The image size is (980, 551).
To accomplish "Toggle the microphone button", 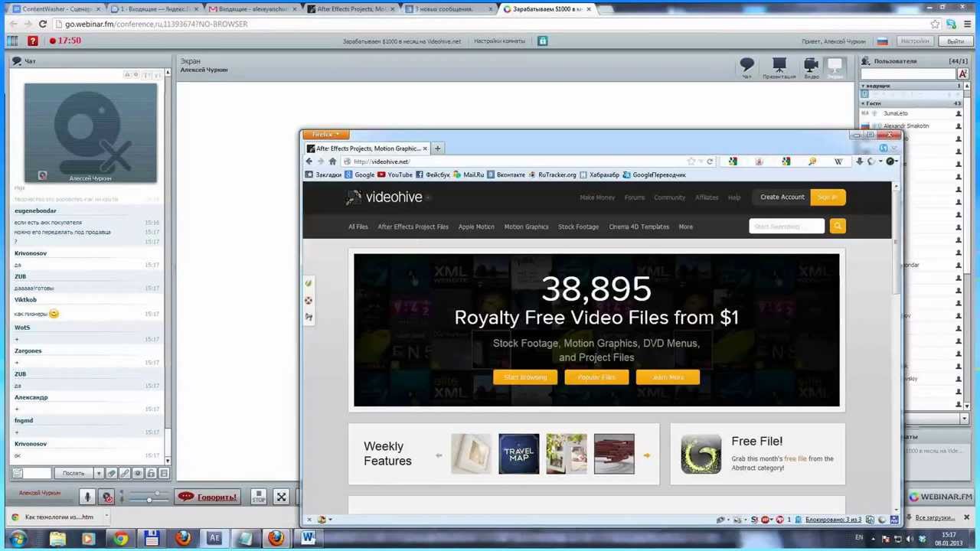I will click(x=87, y=497).
